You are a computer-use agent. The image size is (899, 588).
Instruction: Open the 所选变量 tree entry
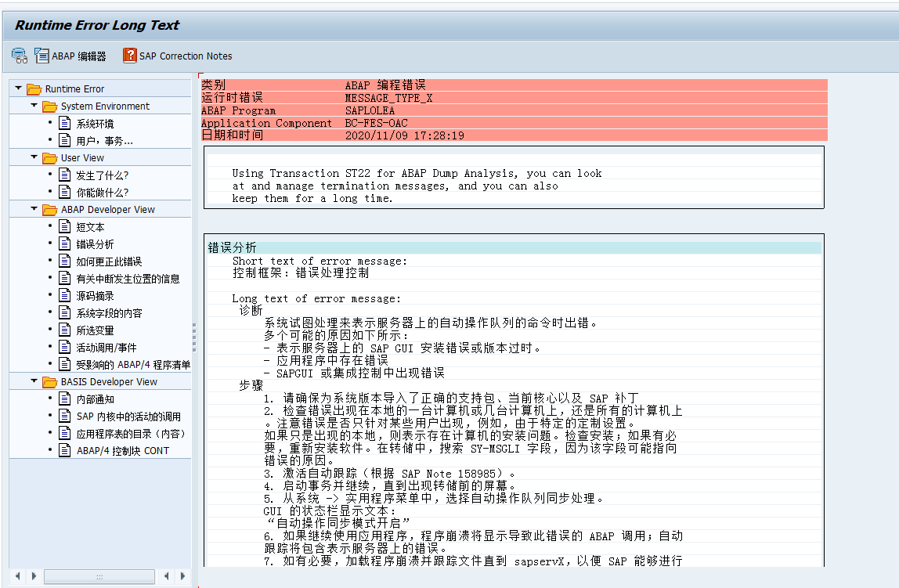[x=96, y=330]
